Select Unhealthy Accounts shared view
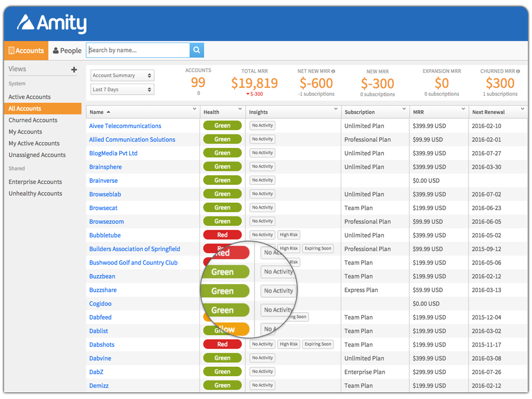Viewport: 532px width, 399px height. point(35,193)
